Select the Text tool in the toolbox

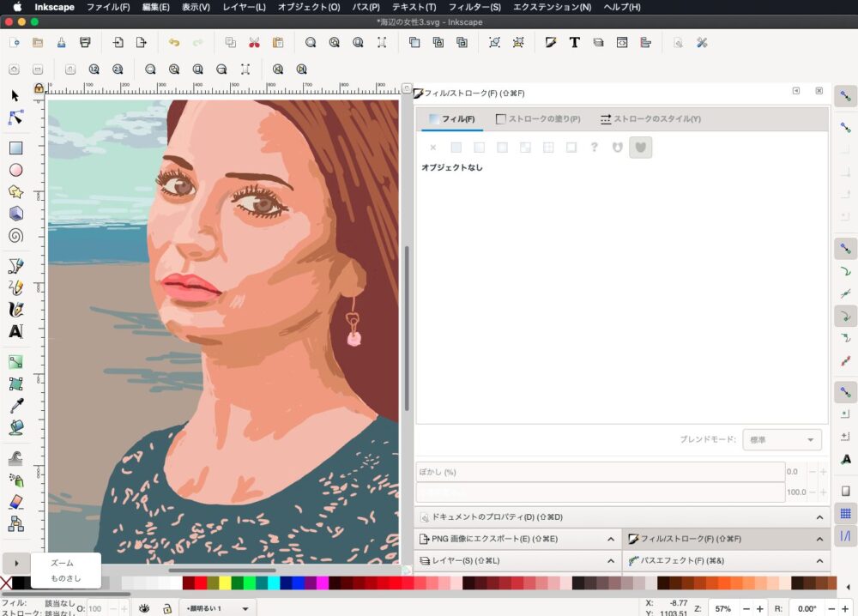[15, 331]
